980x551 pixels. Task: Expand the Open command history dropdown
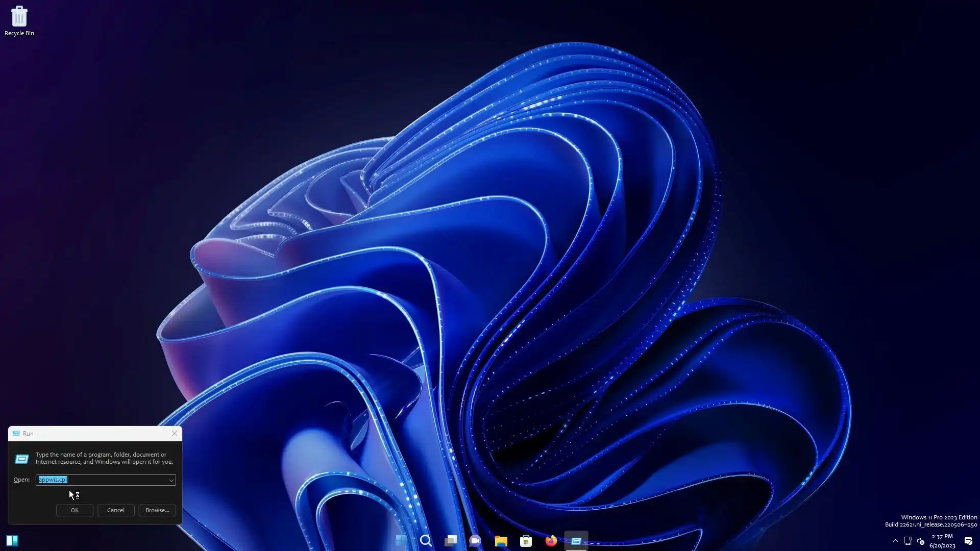[171, 480]
